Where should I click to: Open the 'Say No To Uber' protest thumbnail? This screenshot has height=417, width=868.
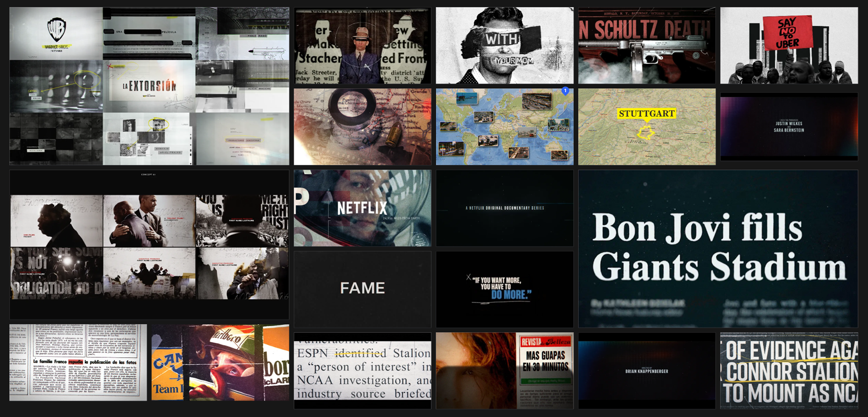(x=789, y=45)
